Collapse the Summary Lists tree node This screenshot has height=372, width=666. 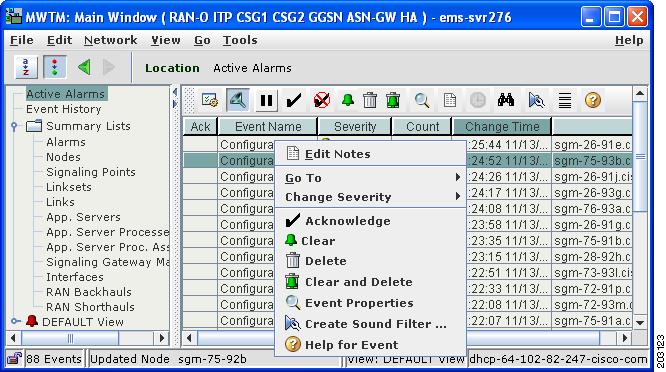coord(14,126)
